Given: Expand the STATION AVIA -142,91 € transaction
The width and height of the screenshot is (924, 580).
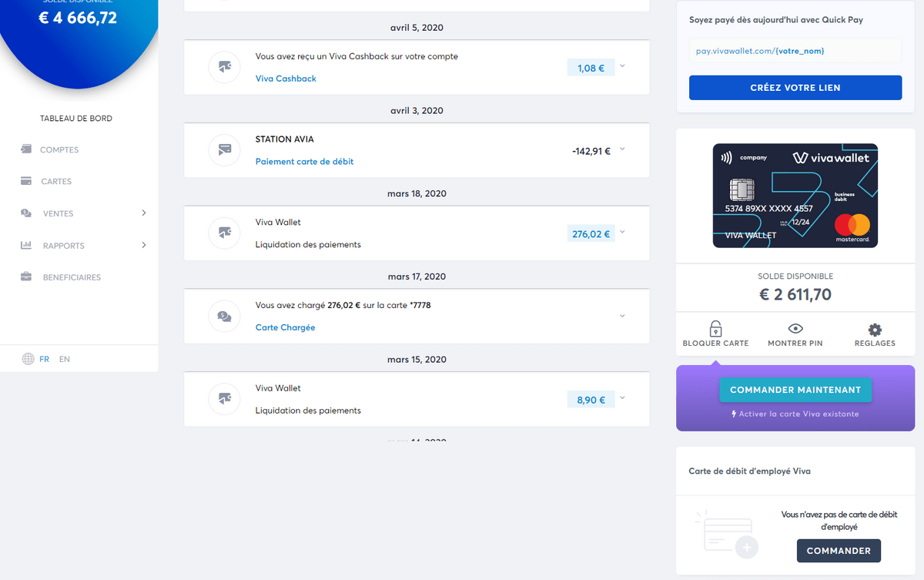Looking at the screenshot, I should coord(622,149).
